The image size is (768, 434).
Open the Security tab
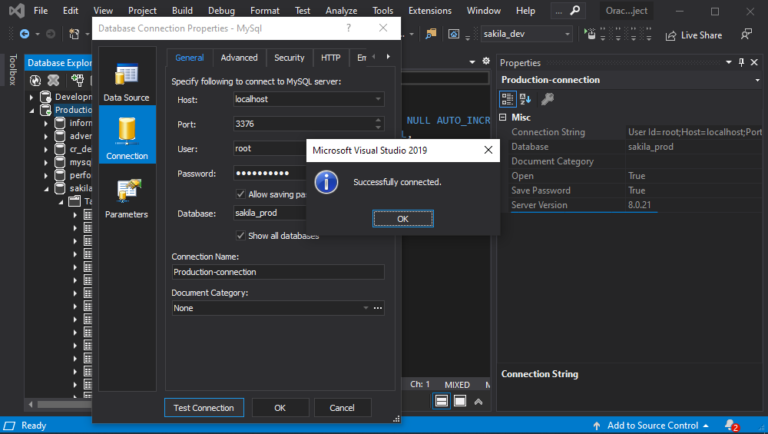tap(289, 58)
